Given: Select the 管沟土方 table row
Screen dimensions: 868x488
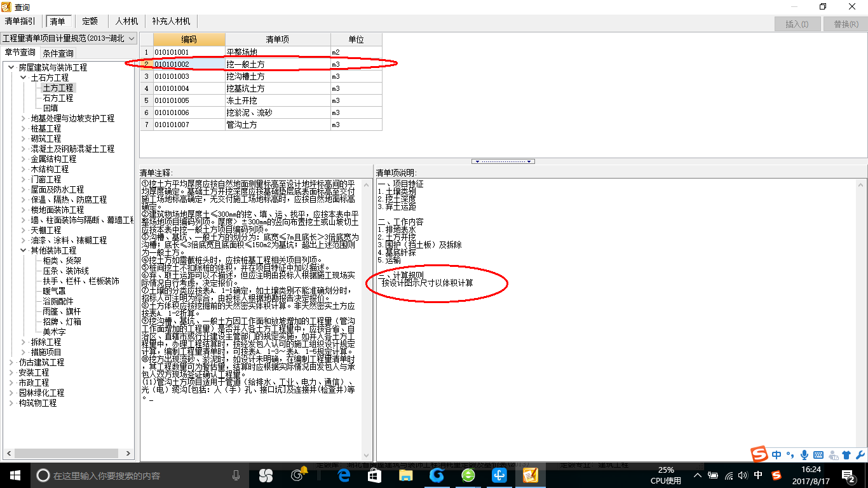Looking at the screenshot, I should (261, 125).
